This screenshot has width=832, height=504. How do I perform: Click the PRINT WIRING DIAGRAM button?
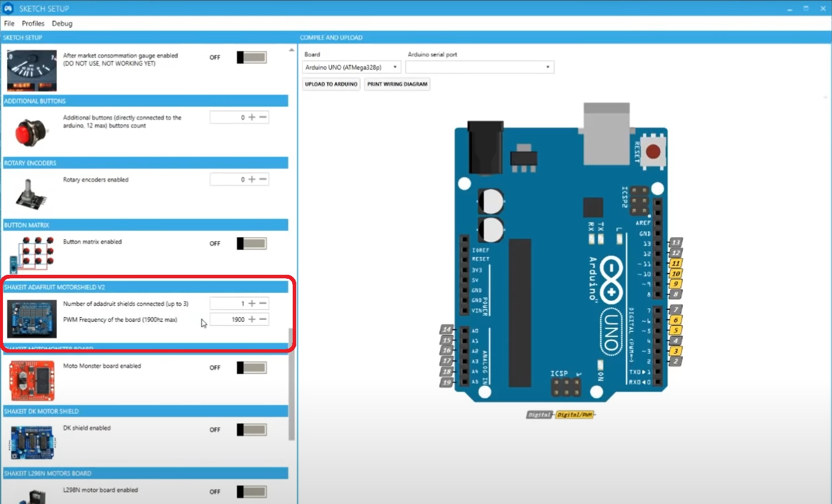(397, 84)
